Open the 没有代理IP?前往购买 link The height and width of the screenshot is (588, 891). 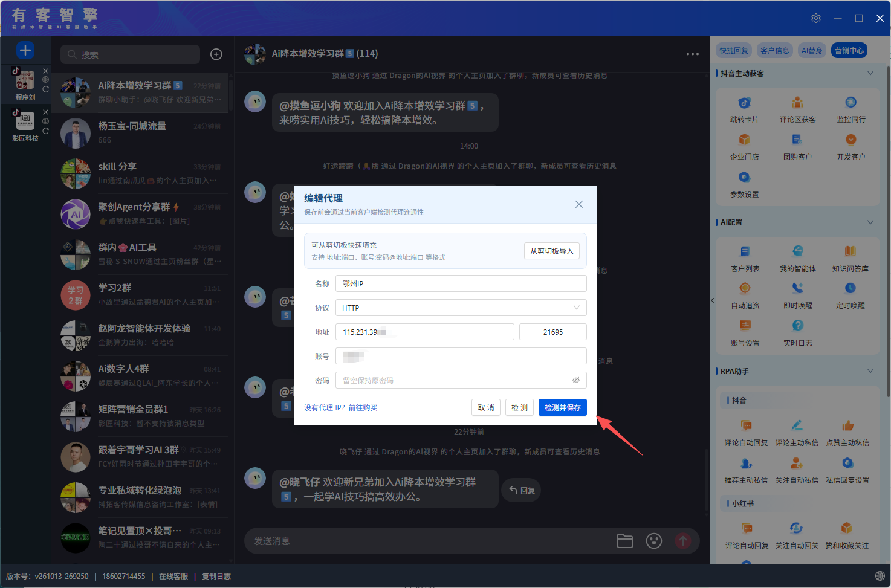(340, 408)
